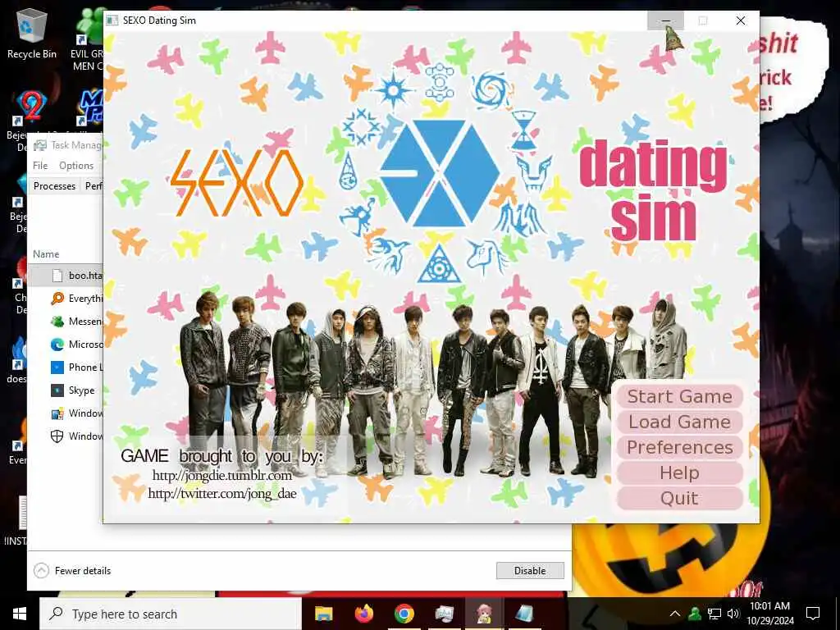Select the Everything search app icon row

tap(57, 299)
